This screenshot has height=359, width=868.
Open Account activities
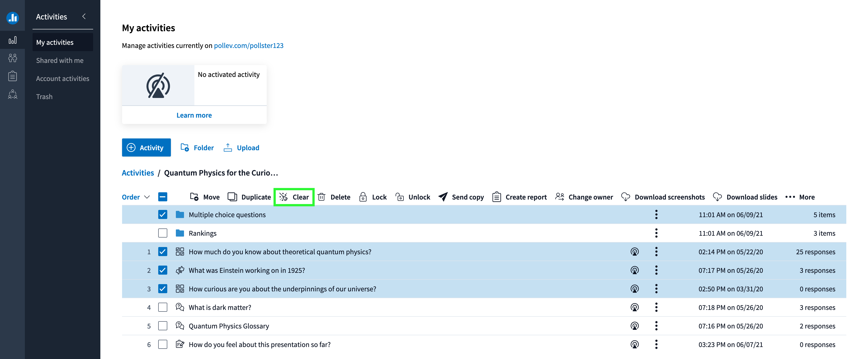pos(63,78)
